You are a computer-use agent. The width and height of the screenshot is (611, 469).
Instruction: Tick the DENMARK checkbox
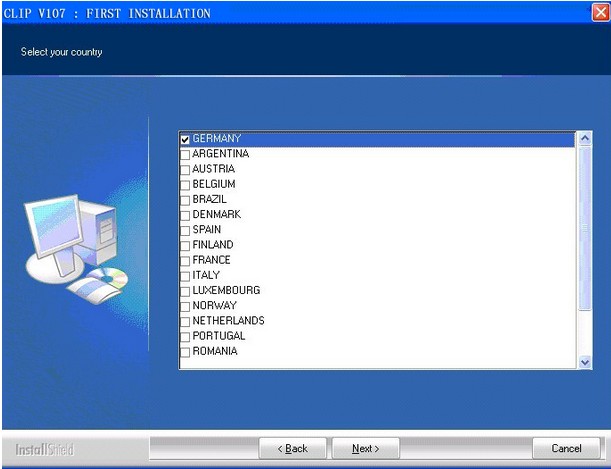pyautogui.click(x=185, y=215)
